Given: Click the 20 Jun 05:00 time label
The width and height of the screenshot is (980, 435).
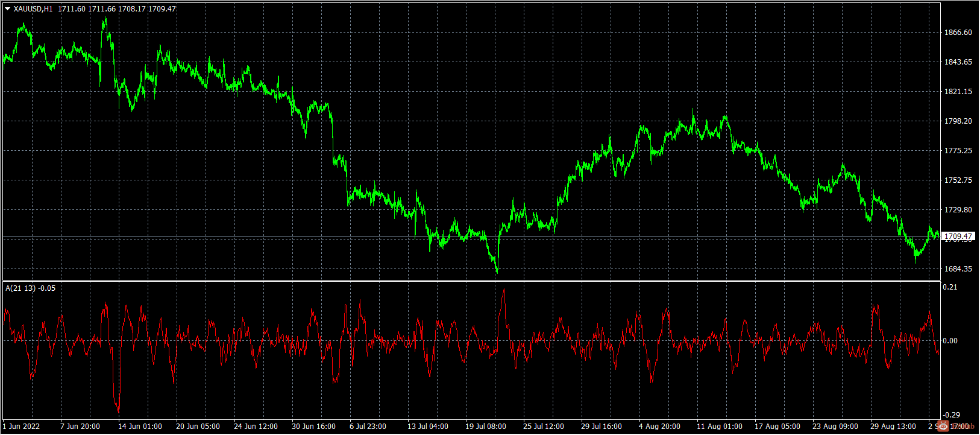Looking at the screenshot, I should [198, 427].
